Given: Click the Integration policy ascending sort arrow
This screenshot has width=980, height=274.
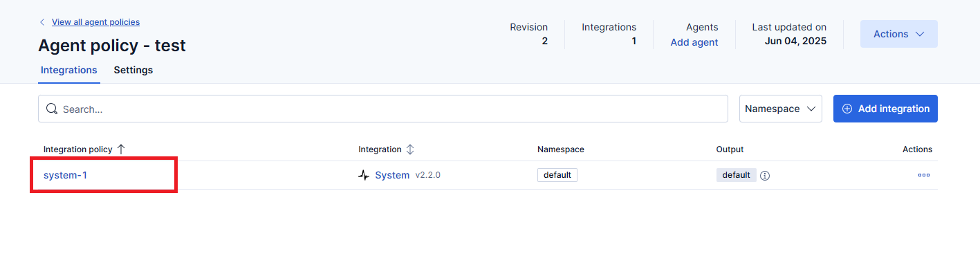Looking at the screenshot, I should tap(121, 149).
